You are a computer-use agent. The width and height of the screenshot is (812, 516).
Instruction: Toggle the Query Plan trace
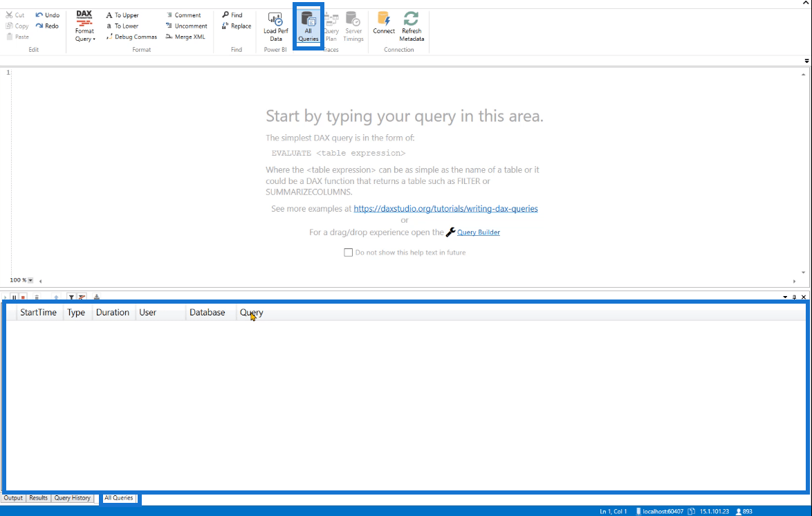tap(331, 26)
